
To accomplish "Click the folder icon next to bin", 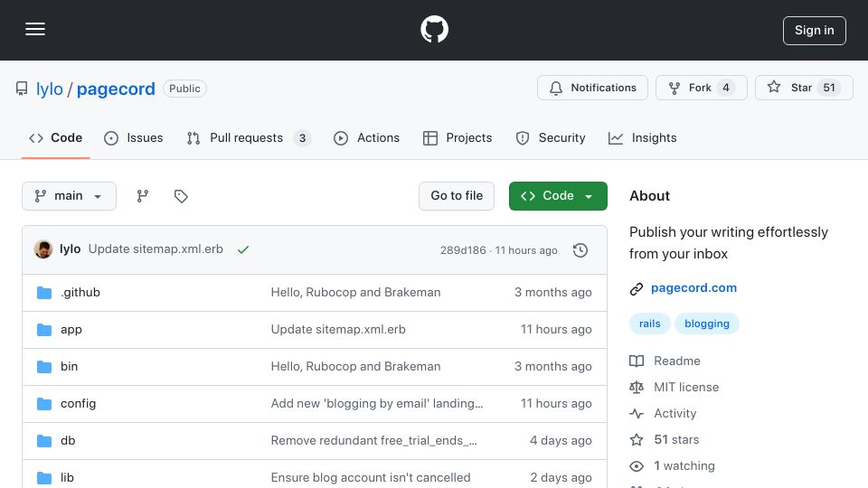I will 44,367.
